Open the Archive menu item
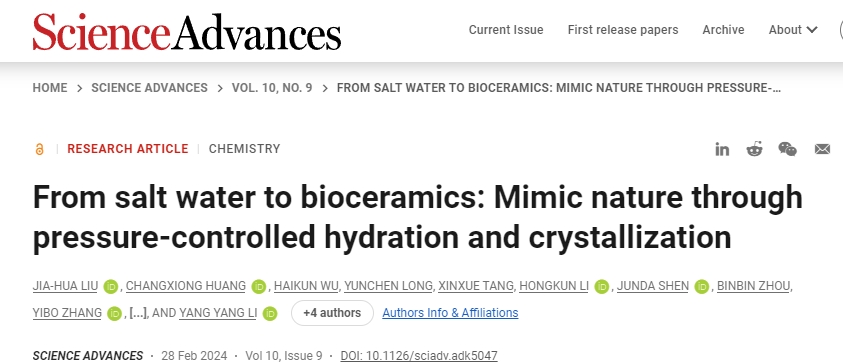843x362 pixels. tap(723, 30)
